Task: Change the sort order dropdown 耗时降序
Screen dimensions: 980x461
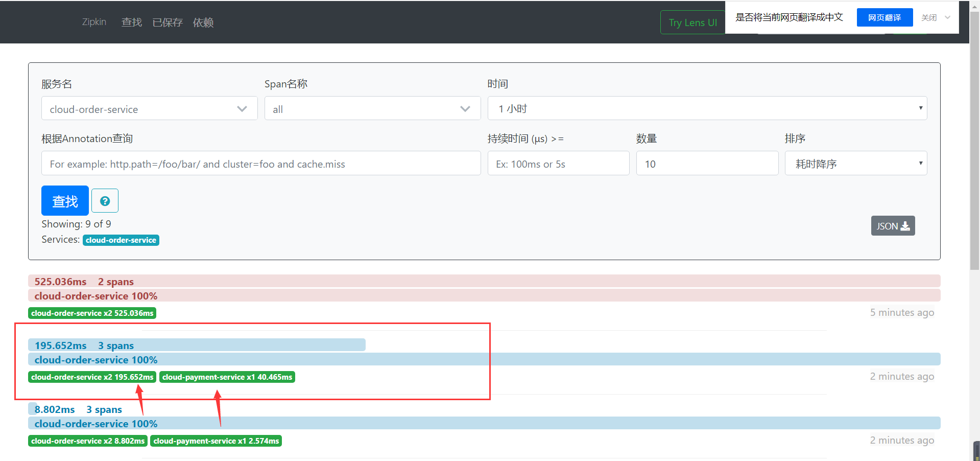Action: tap(855, 164)
